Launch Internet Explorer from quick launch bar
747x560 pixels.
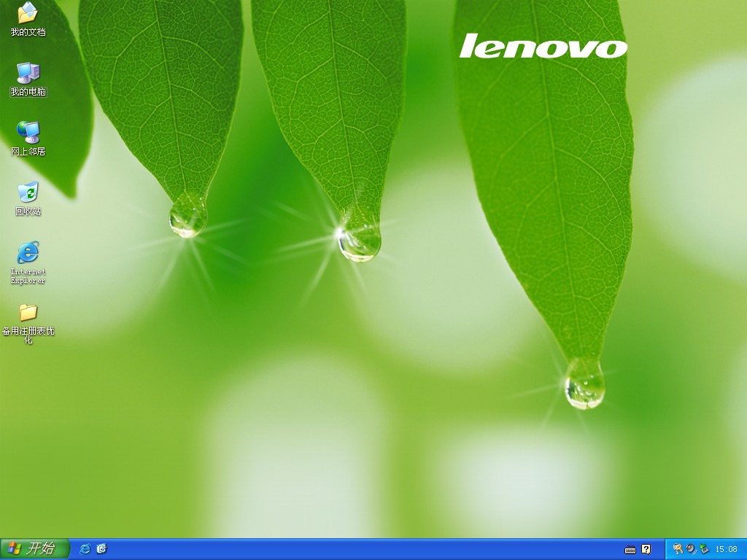tap(85, 549)
